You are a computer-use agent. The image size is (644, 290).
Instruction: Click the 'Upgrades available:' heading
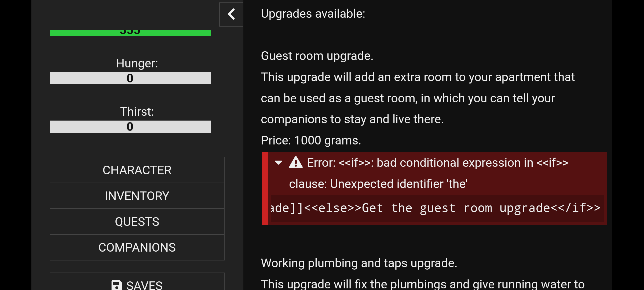click(313, 14)
